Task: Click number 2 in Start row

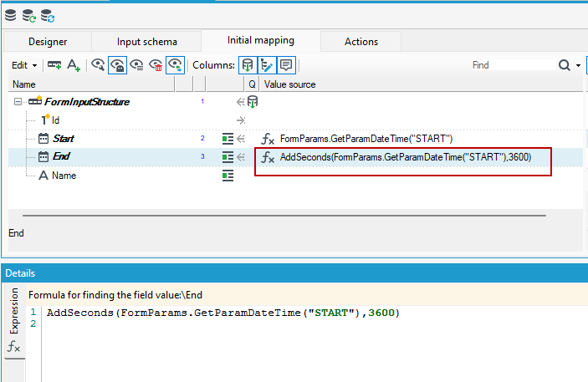Action: (202, 138)
